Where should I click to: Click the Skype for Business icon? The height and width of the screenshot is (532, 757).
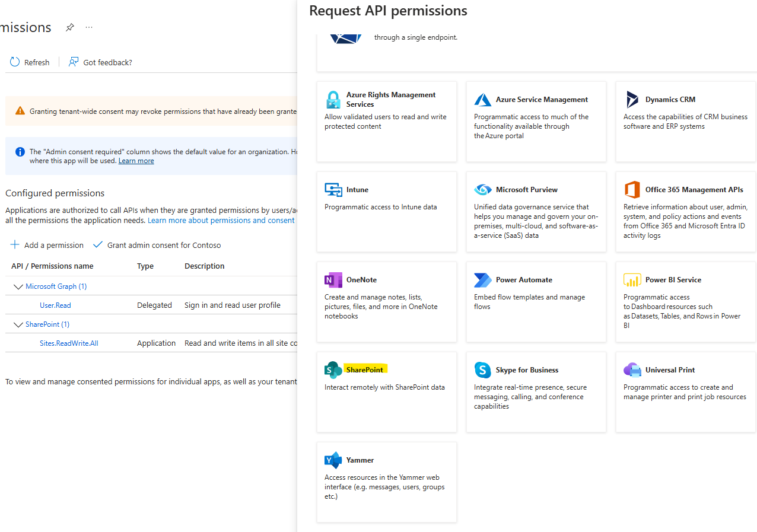click(x=483, y=370)
